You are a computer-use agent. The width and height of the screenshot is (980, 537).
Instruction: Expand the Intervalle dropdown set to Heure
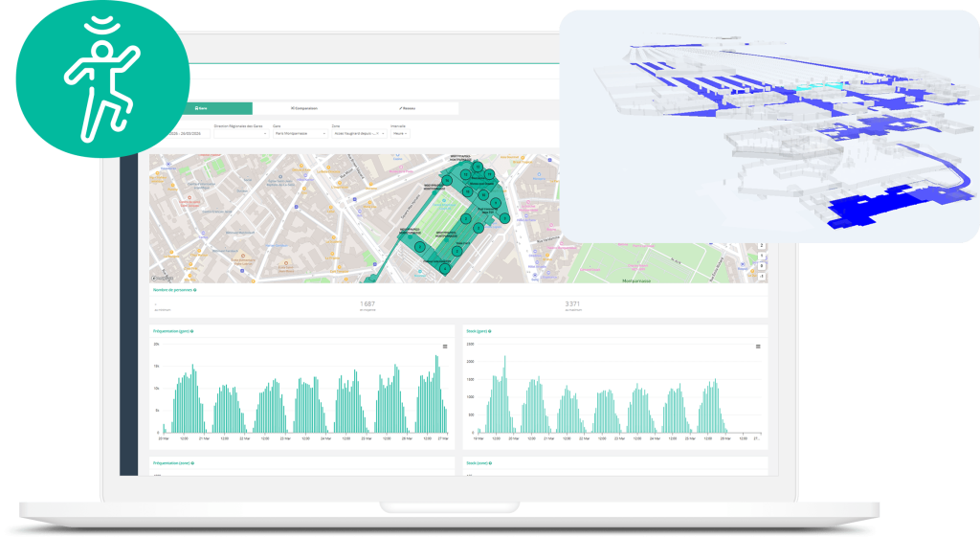click(x=399, y=133)
